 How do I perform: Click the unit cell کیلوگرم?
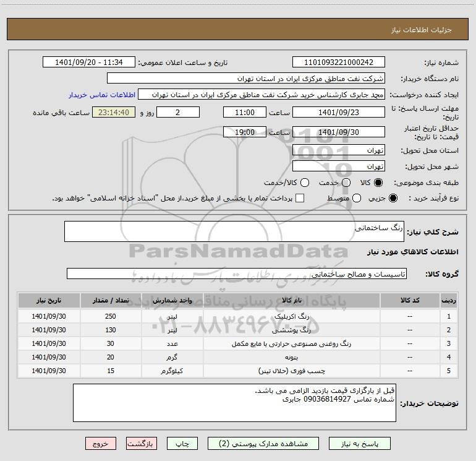(x=172, y=371)
